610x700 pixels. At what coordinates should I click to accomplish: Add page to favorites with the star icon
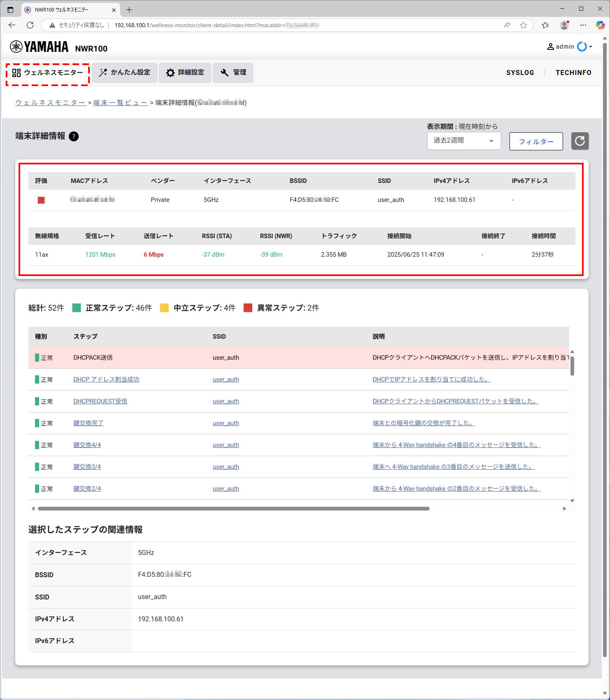(523, 25)
